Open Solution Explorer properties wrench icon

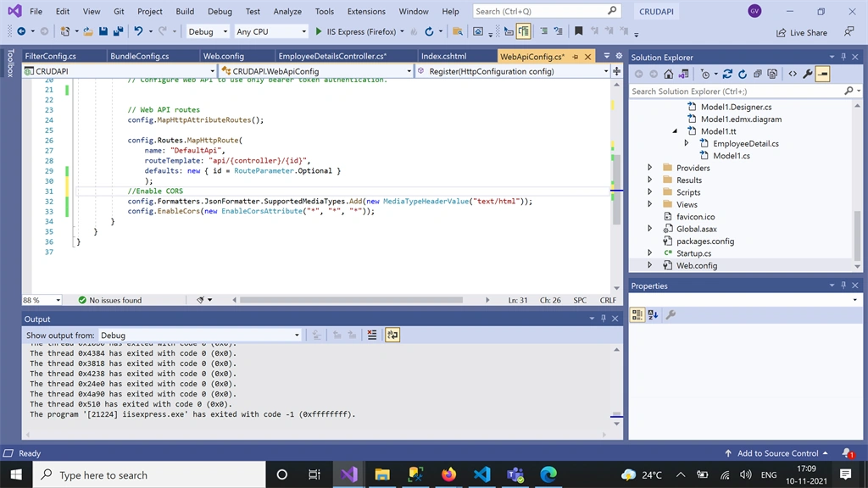808,75
